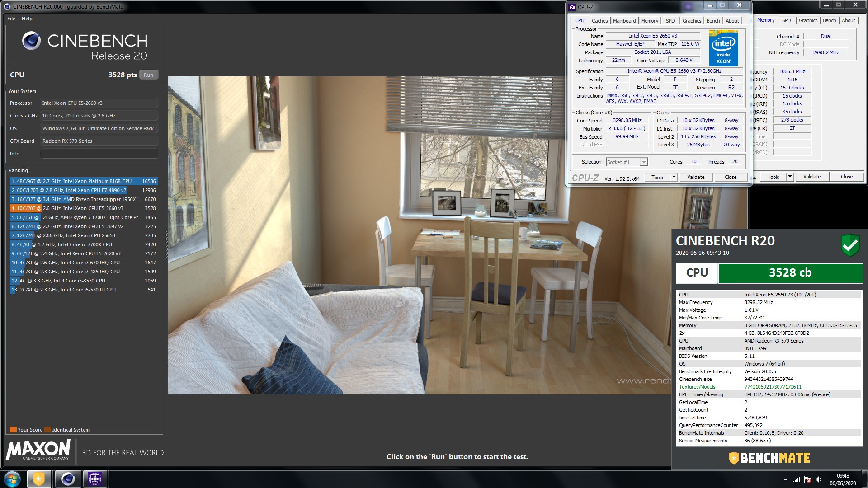This screenshot has height=488, width=868.
Task: Select Graphics tab in background CPU-Z window
Action: pos(808,20)
